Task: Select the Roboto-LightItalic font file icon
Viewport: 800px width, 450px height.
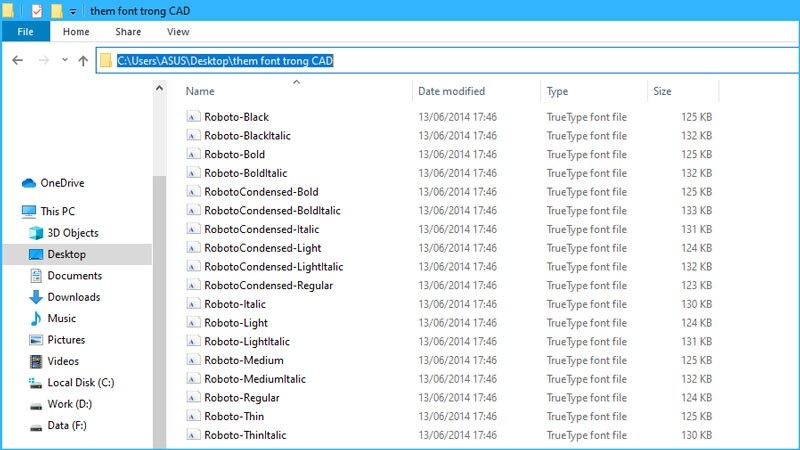Action: (x=192, y=341)
